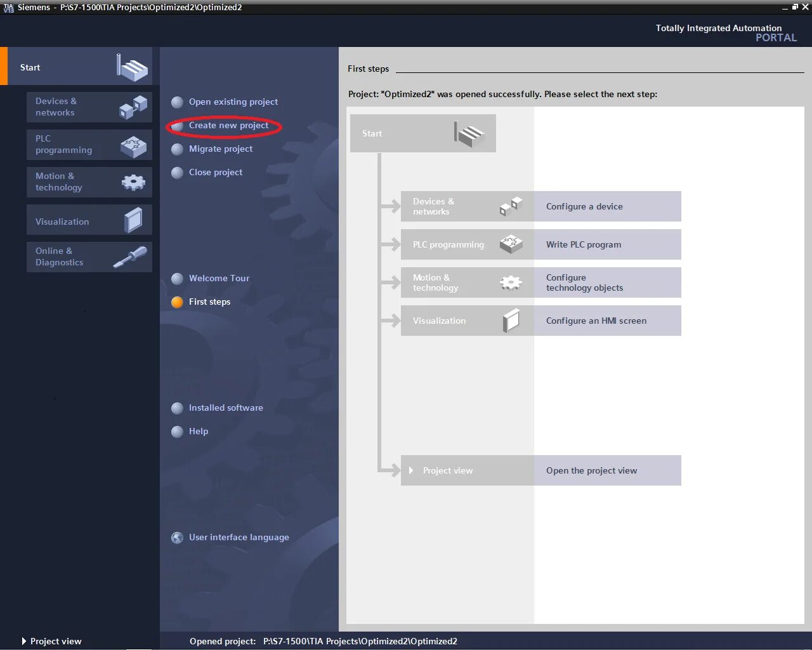
Task: Choose Close project action
Action: point(215,172)
